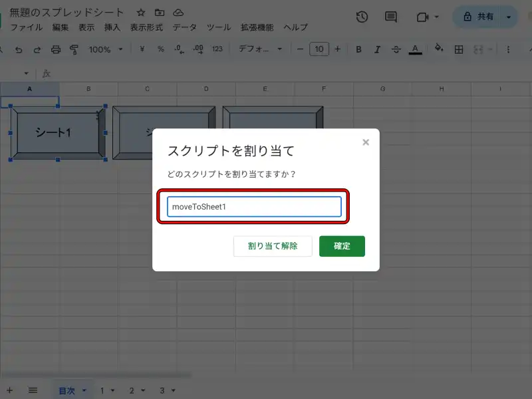
Task: Close the script assignment dialog
Action: pos(366,142)
